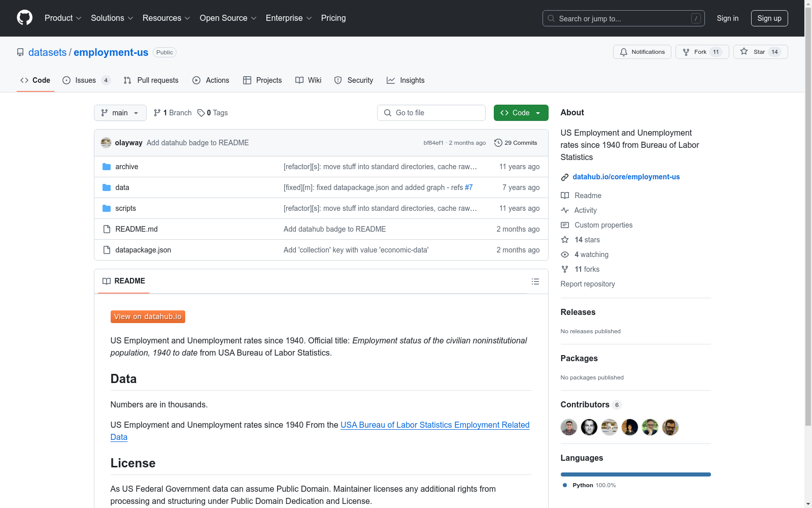812x508 pixels.
Task: Open the employment-us repository link
Action: (x=111, y=52)
